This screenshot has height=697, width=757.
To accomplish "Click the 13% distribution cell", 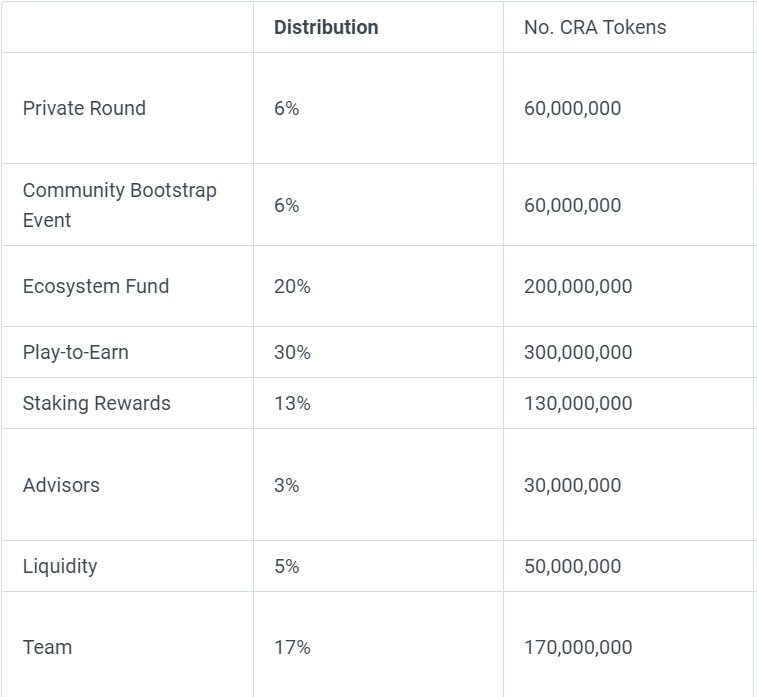I will [292, 403].
